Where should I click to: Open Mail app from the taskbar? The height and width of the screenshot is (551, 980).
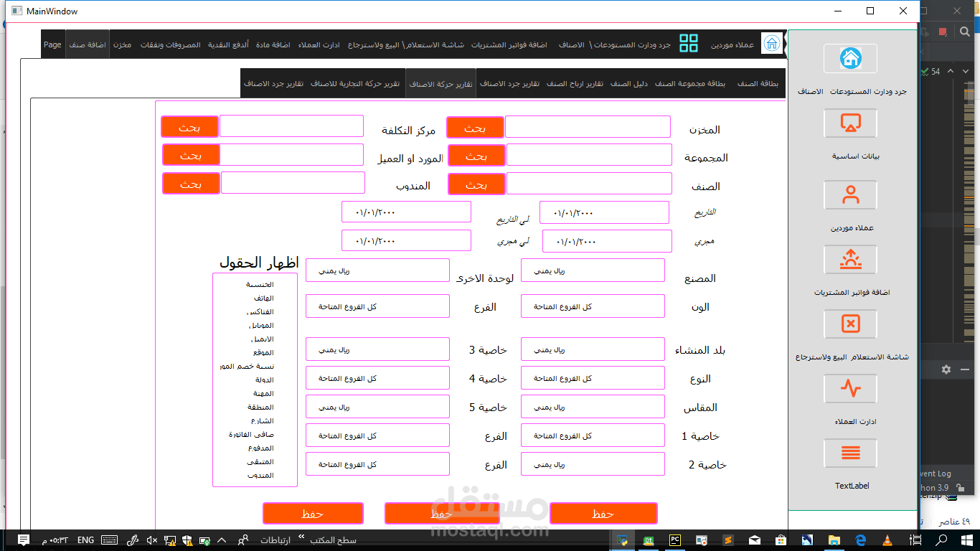pyautogui.click(x=754, y=540)
